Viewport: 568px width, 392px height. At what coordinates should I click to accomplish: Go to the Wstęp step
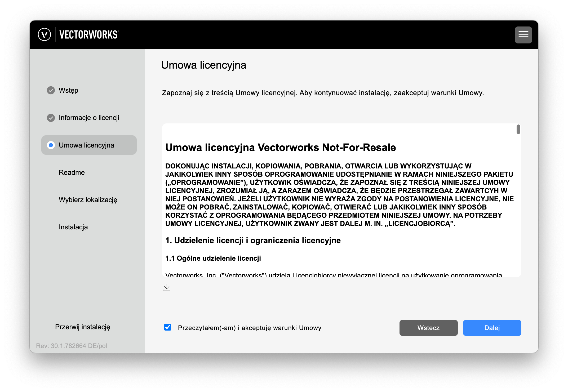click(68, 90)
